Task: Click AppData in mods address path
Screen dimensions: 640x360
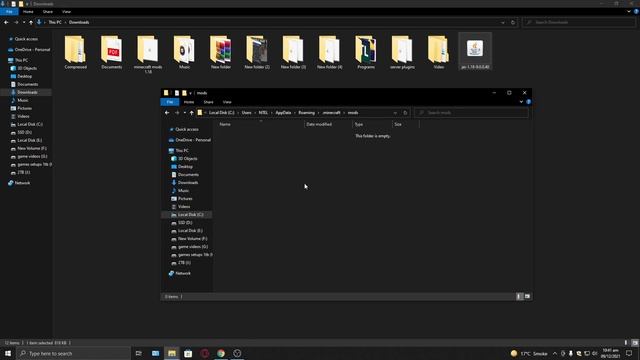Action: 283,113
